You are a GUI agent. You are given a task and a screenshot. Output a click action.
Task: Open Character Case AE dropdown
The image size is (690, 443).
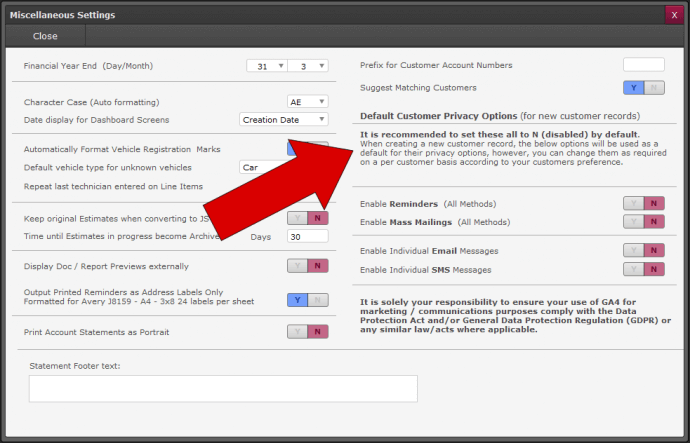click(308, 102)
